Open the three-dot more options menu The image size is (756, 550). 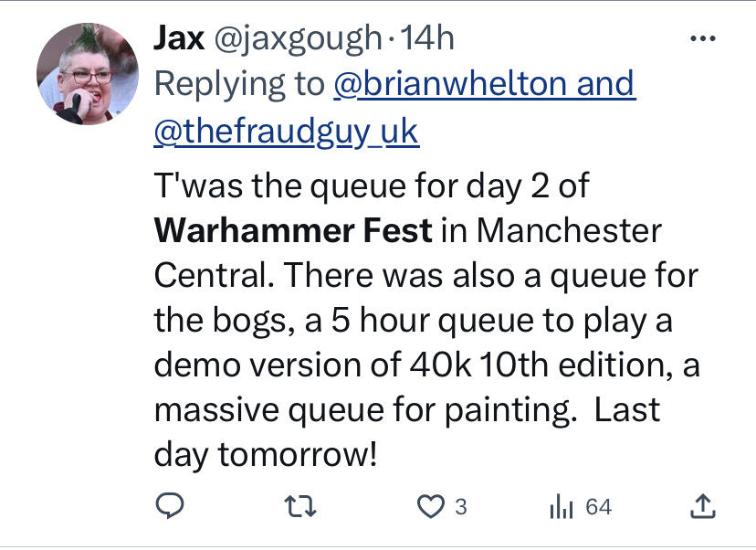(702, 39)
